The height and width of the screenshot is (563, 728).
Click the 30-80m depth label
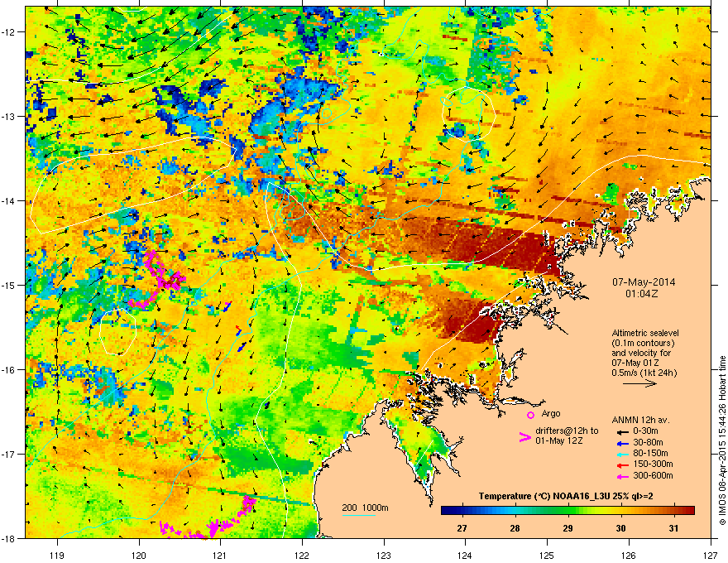(x=648, y=442)
